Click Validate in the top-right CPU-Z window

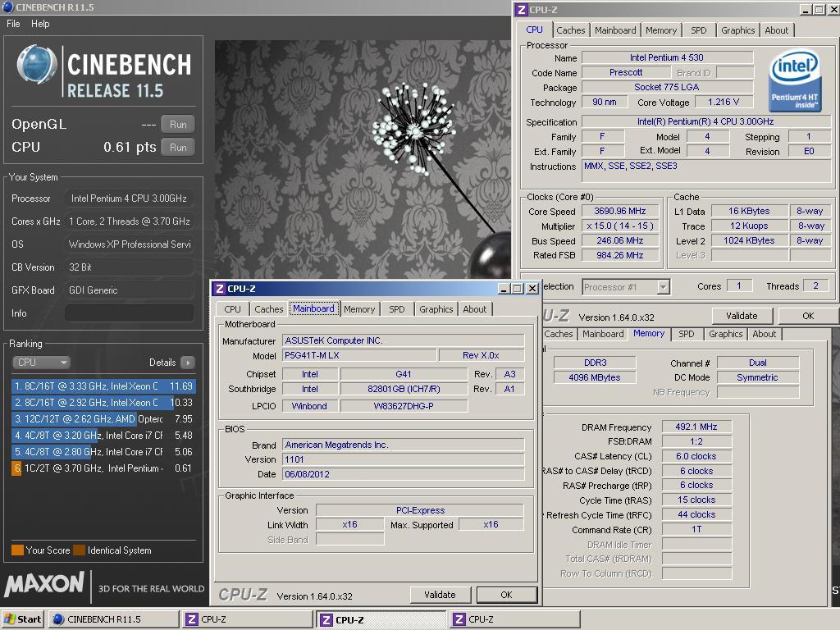pyautogui.click(x=742, y=316)
